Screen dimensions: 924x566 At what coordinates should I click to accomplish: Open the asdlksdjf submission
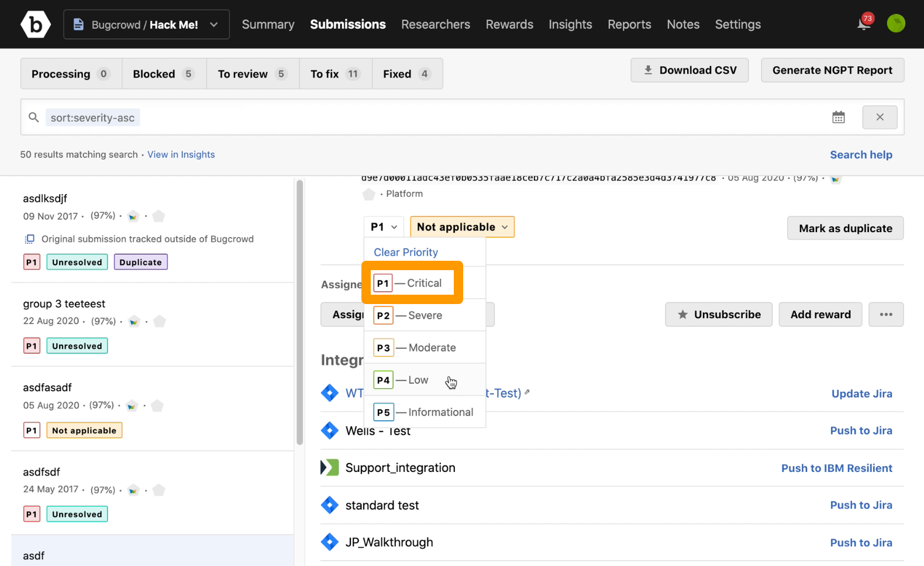click(45, 198)
